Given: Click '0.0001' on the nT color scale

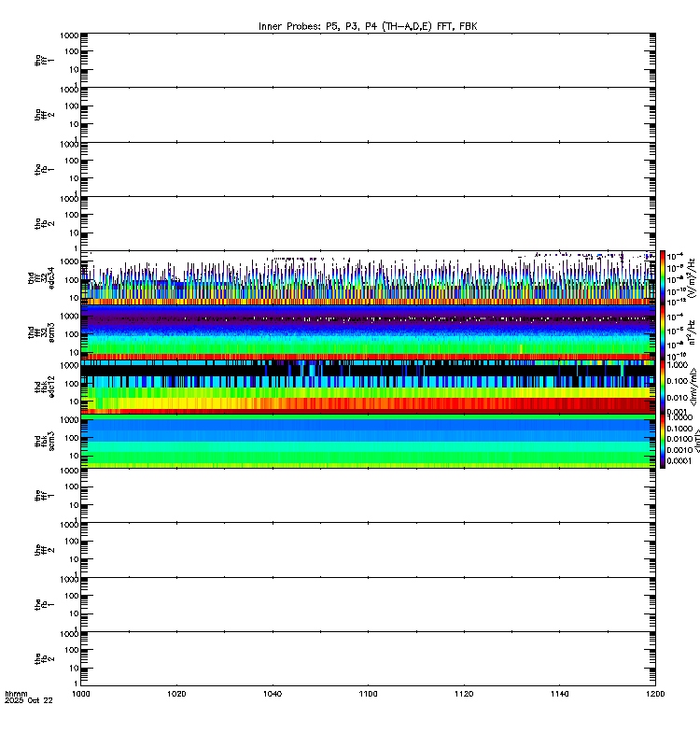Looking at the screenshot, I should pos(679,461).
